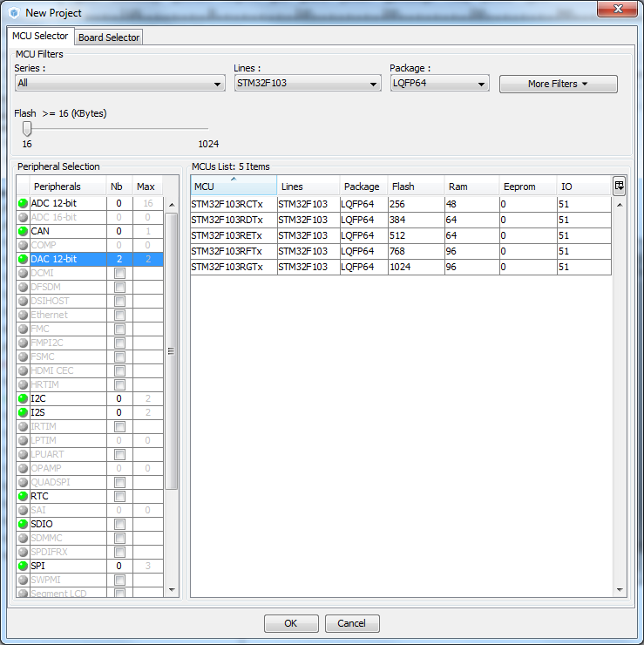The width and height of the screenshot is (644, 645).
Task: Select the STM32F103RDTx row
Action: tap(401, 220)
